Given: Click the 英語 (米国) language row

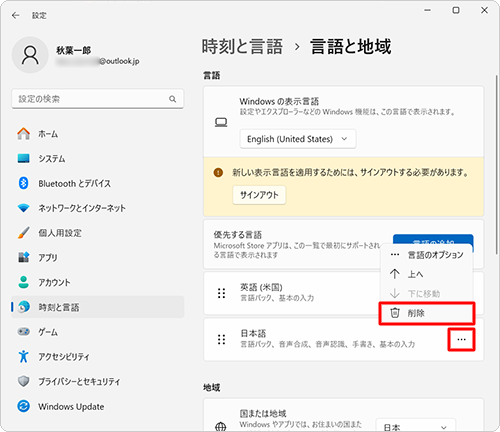Looking at the screenshot, I should pos(343,293).
